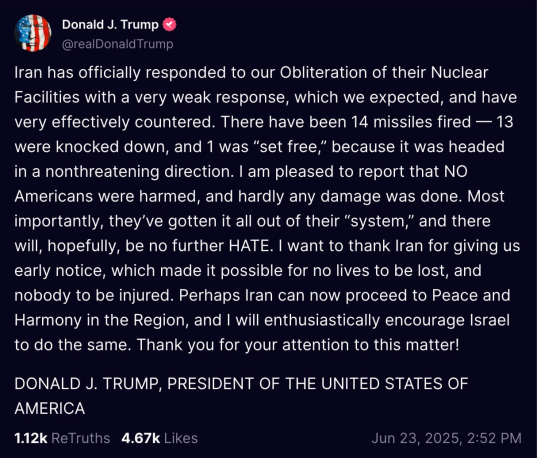Click the uppercase signature line ending AMERICA
This screenshot has width=537, height=458.
pos(241,396)
